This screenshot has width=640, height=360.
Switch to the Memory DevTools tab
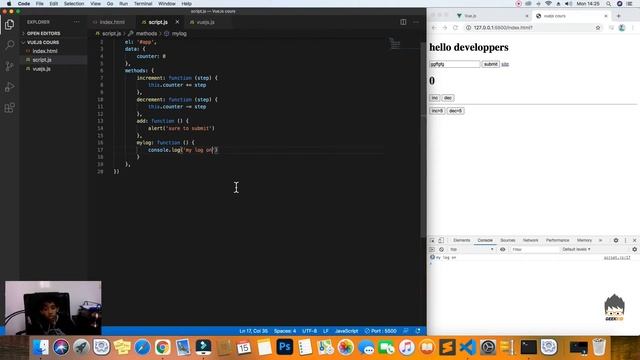[x=584, y=240]
